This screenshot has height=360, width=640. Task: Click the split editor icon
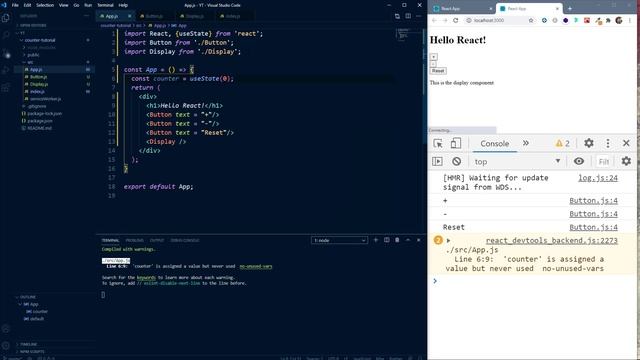point(408,16)
